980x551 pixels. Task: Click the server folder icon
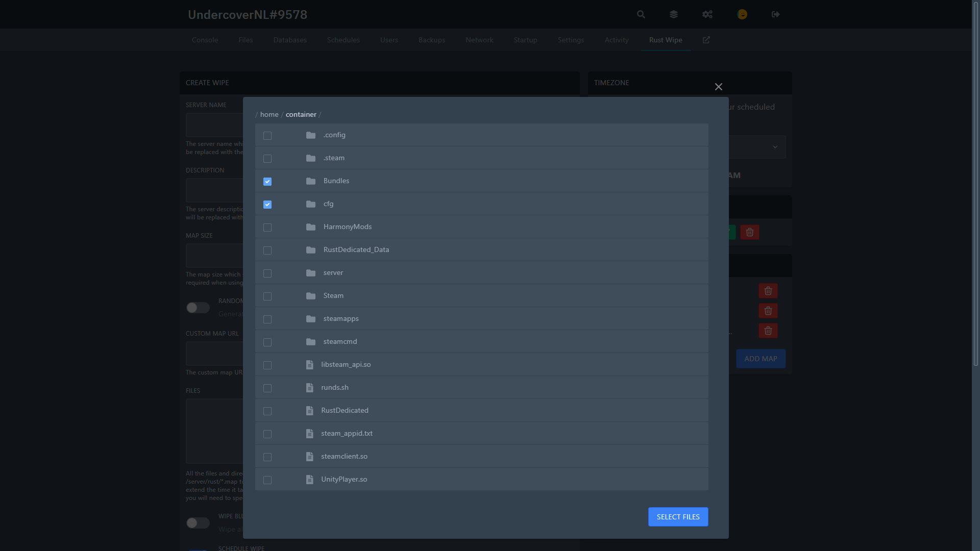click(311, 273)
